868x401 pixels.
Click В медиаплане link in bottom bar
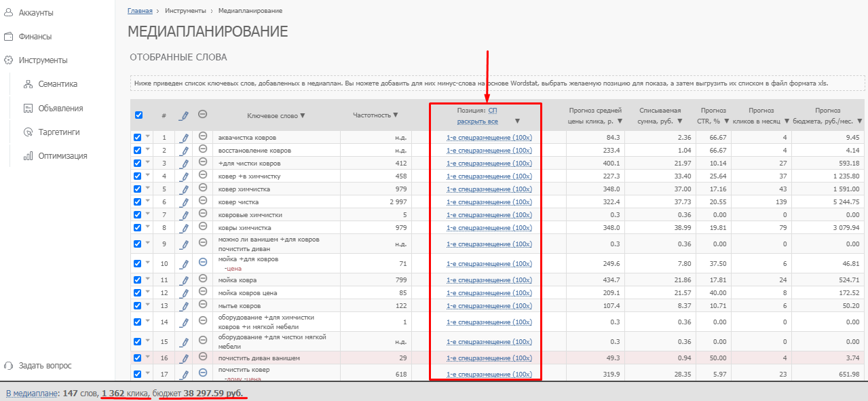31,393
